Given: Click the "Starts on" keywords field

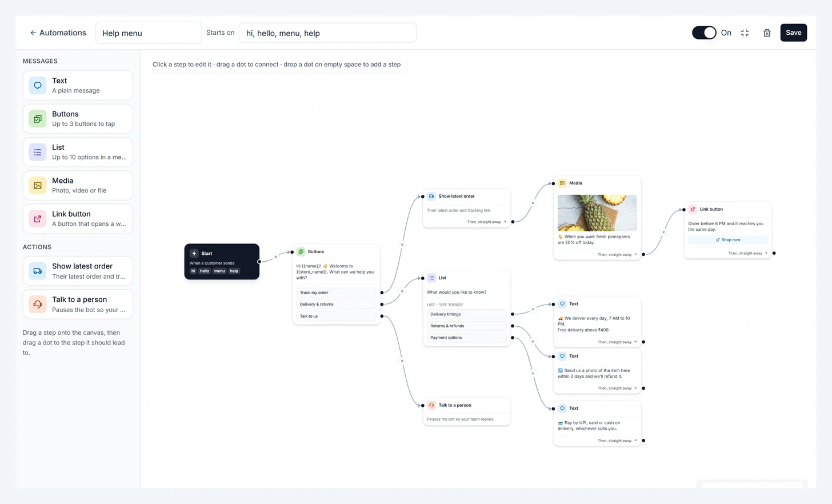Looking at the screenshot, I should pyautogui.click(x=327, y=33).
